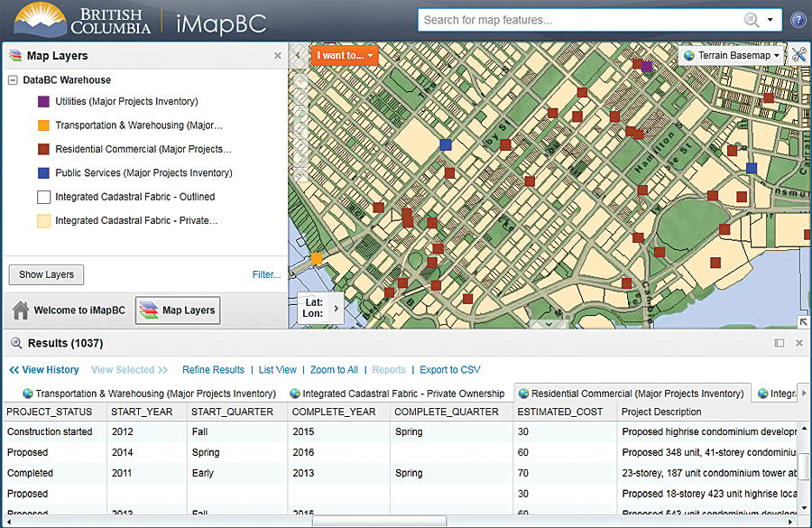The width and height of the screenshot is (812, 528).
Task: Click the Show Layers button
Action: pyautogui.click(x=47, y=274)
